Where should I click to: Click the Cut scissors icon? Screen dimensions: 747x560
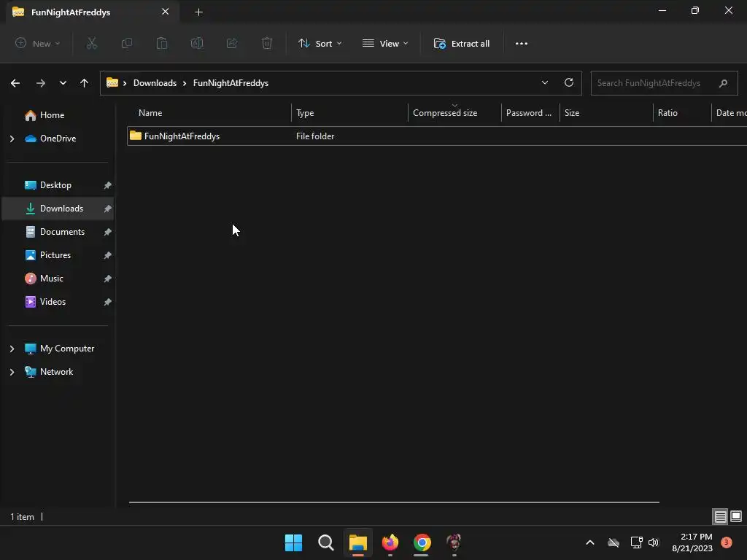coord(91,43)
